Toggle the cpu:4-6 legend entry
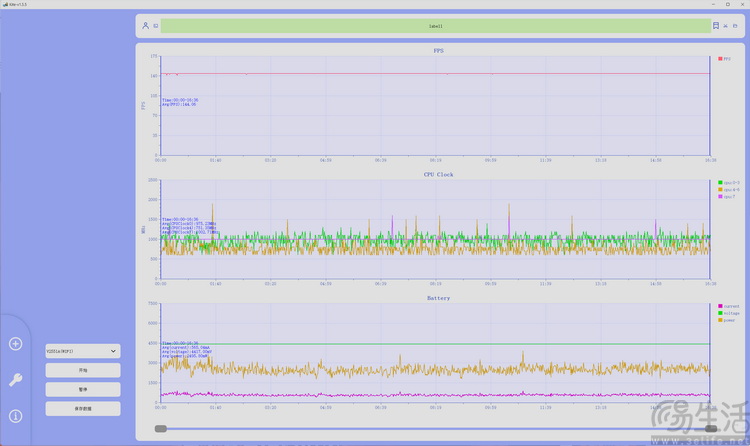The image size is (750, 446). coord(728,189)
